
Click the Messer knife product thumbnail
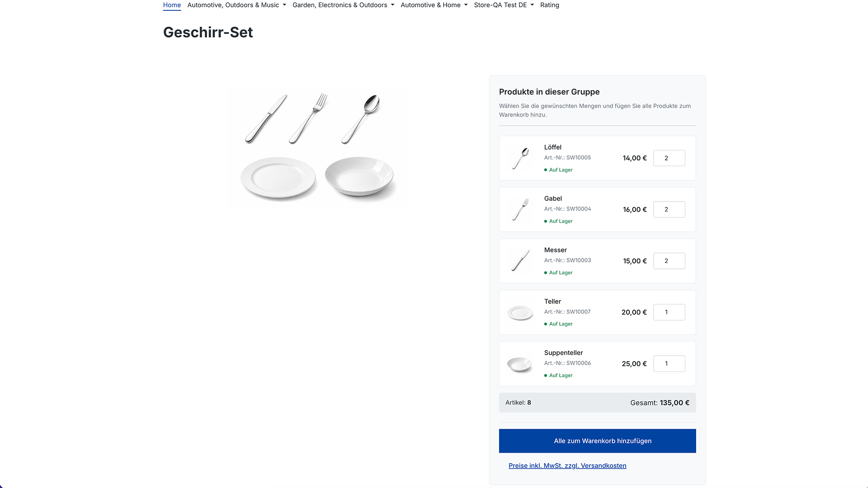(x=520, y=261)
